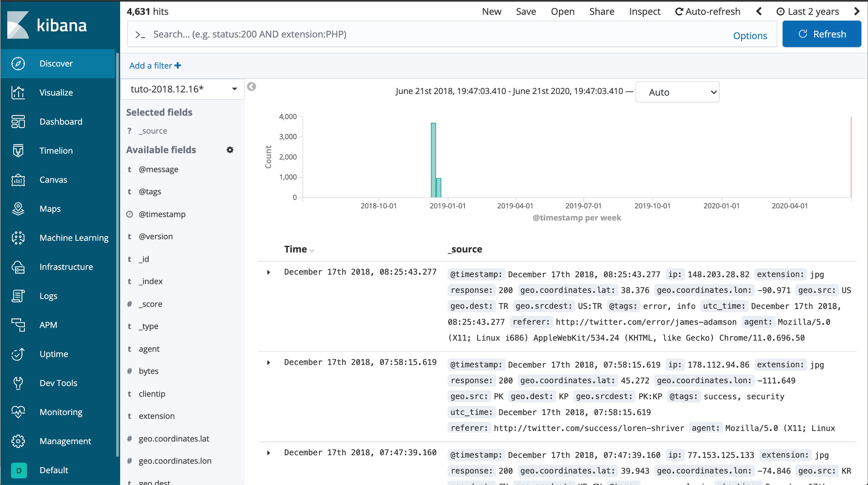Open the Timelion app icon

pyautogui.click(x=18, y=151)
